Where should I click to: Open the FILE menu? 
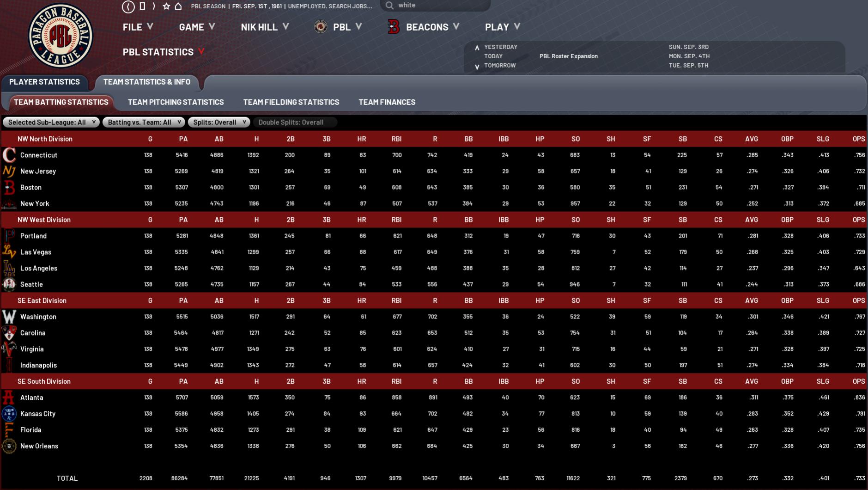pos(137,27)
